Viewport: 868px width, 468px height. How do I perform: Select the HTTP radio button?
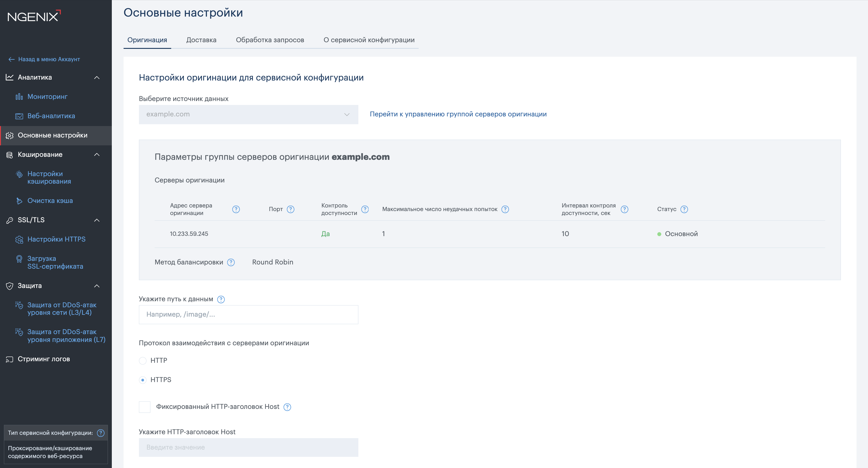[x=143, y=360]
